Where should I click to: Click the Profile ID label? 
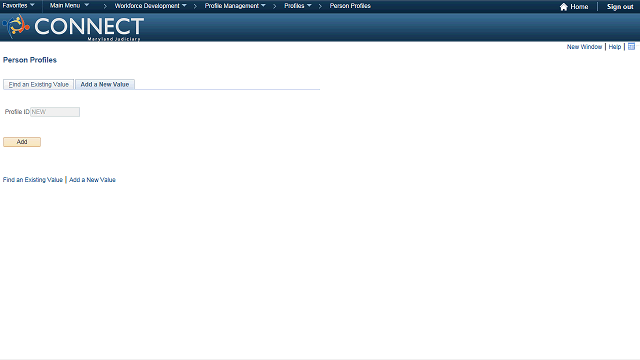(17, 112)
